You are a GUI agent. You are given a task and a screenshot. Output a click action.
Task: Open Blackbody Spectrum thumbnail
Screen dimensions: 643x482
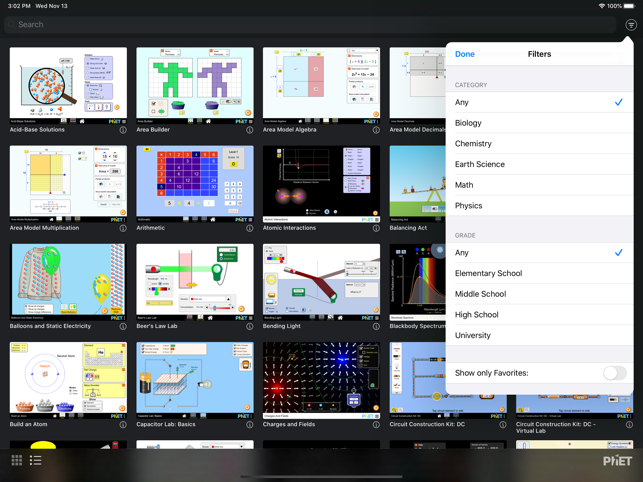(417, 282)
